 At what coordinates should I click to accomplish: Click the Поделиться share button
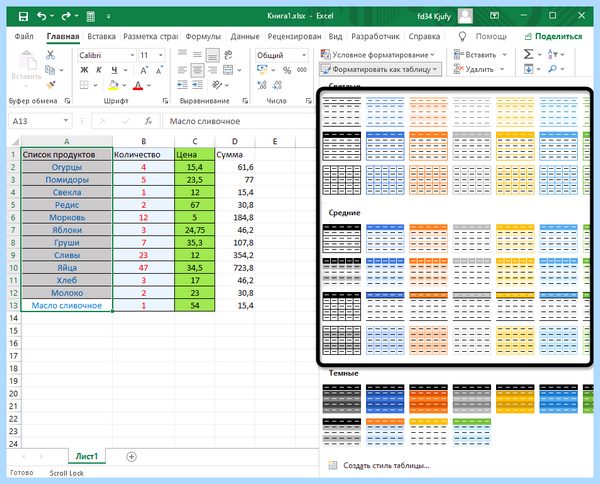tap(553, 36)
